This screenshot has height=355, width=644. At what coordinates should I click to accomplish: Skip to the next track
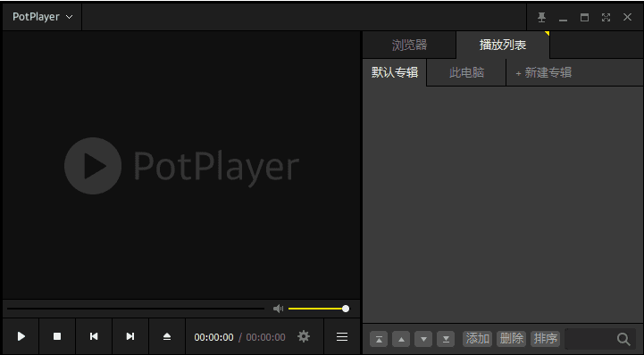[x=130, y=336]
